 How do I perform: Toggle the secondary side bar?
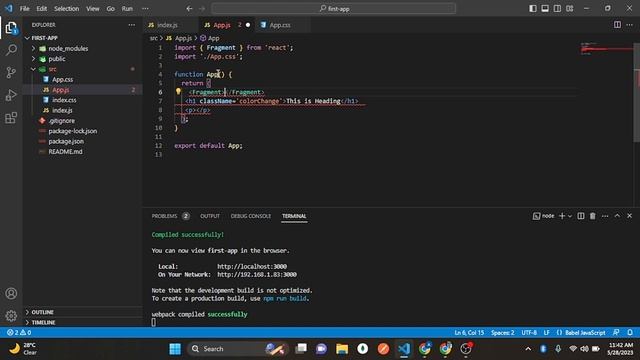[x=557, y=9]
